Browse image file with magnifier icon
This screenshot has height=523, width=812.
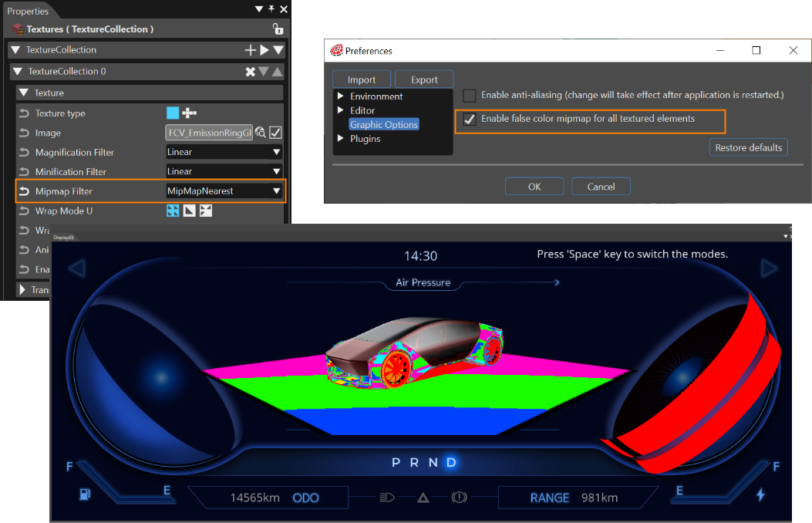click(261, 133)
